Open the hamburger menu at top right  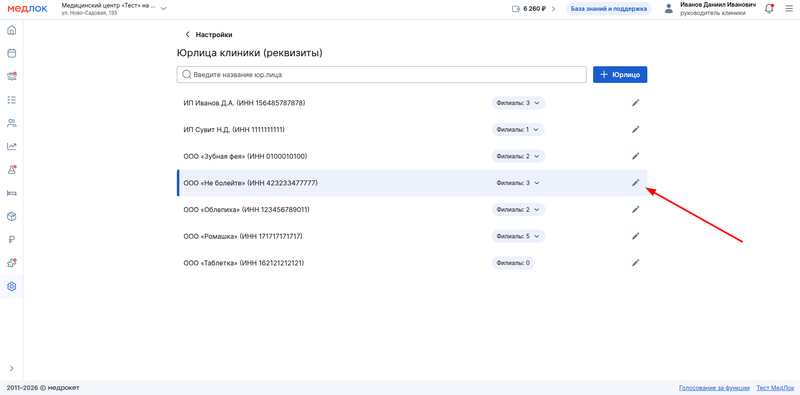(x=789, y=9)
